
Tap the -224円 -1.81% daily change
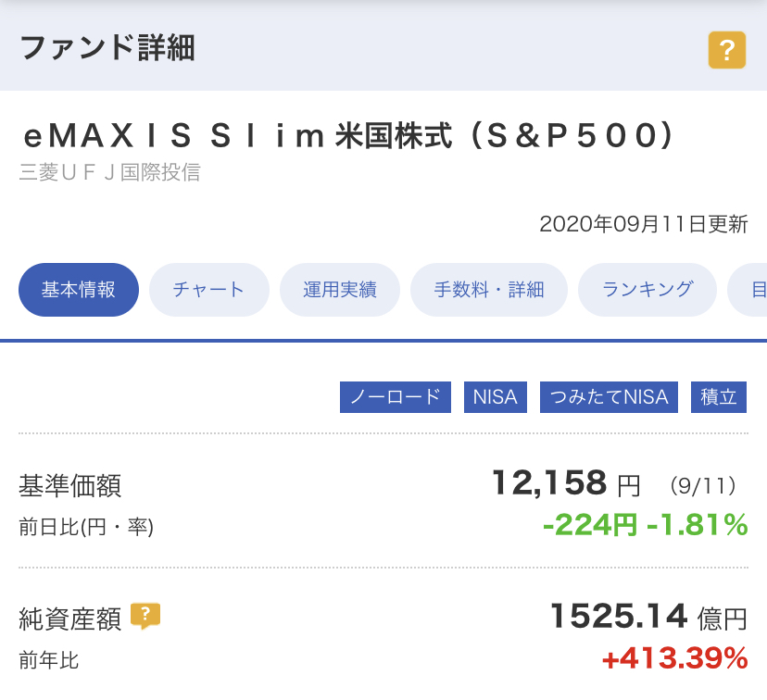click(646, 525)
